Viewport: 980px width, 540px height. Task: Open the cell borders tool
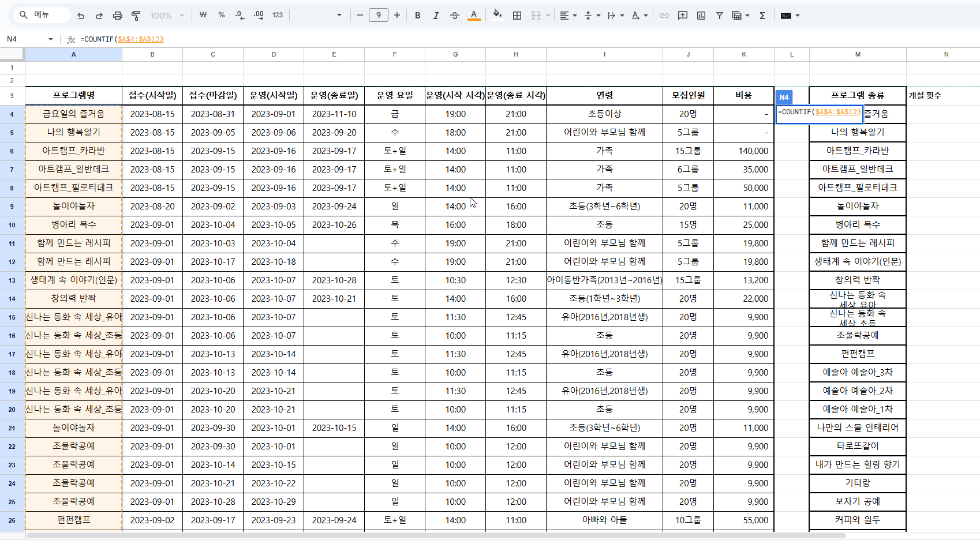tap(517, 16)
